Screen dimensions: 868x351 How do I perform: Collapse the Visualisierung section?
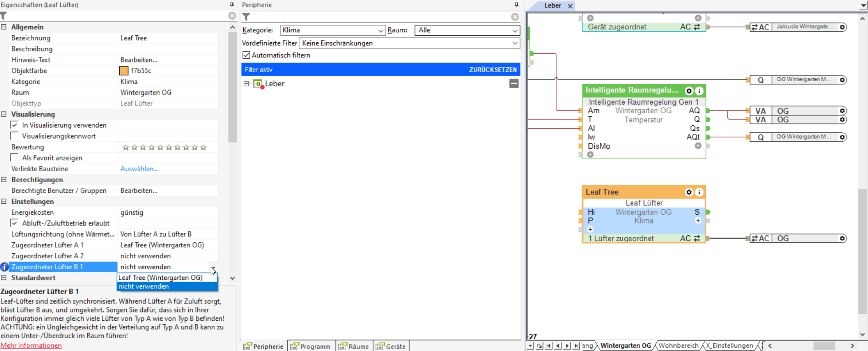[4, 114]
